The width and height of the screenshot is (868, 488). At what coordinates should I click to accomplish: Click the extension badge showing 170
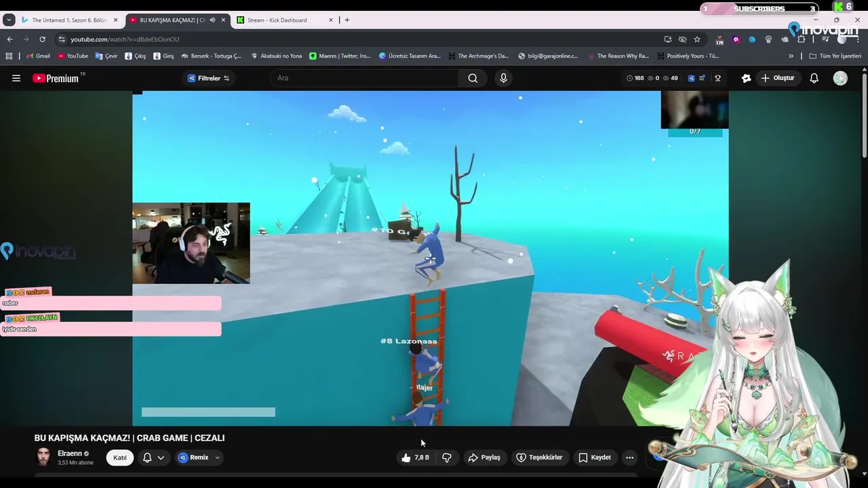point(719,40)
